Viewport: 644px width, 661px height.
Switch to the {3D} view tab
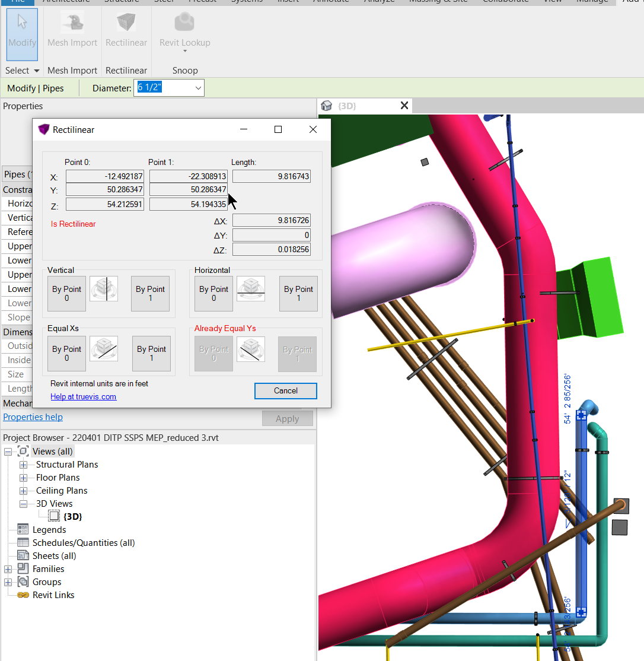point(347,106)
